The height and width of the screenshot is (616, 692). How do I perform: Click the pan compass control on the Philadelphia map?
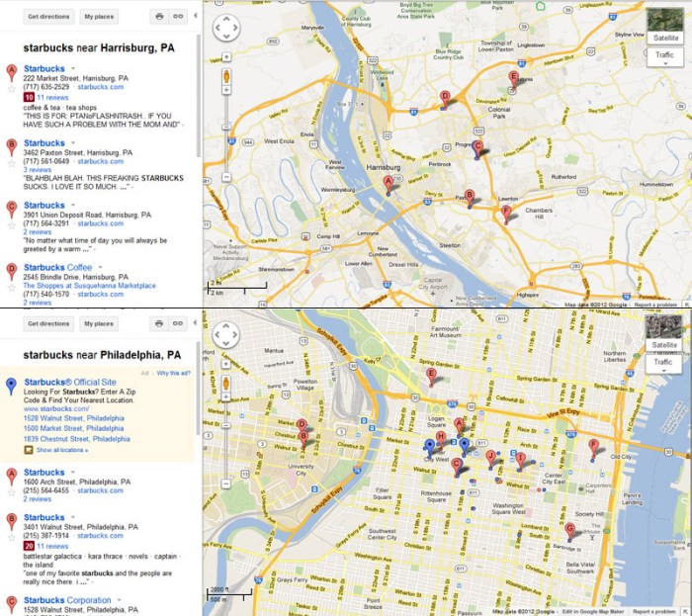[x=226, y=333]
